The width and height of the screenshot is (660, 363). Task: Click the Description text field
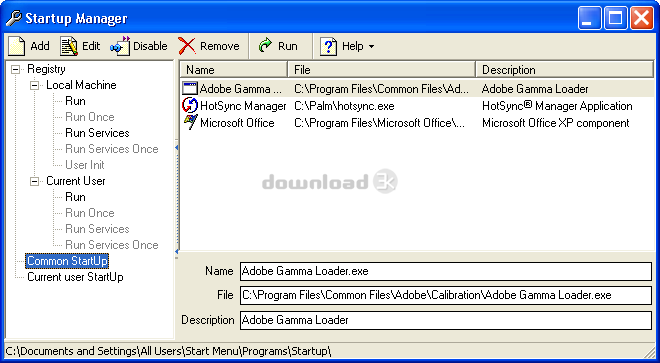click(x=446, y=320)
